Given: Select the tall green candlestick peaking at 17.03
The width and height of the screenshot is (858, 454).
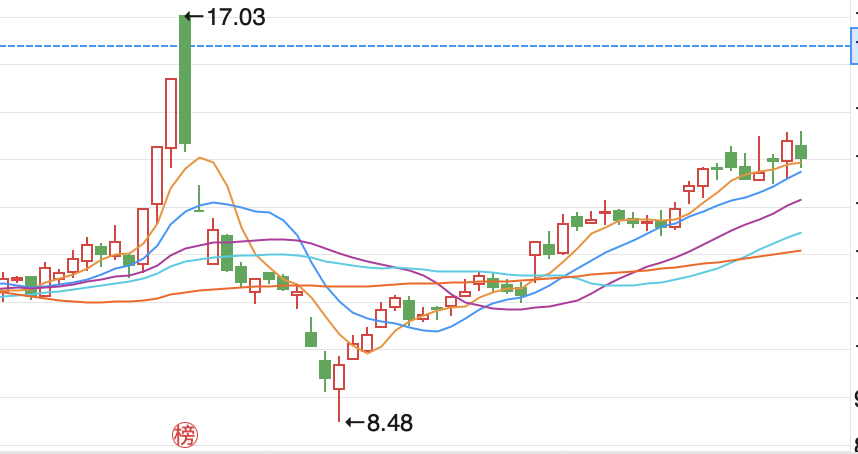Looking at the screenshot, I should click(x=185, y=83).
